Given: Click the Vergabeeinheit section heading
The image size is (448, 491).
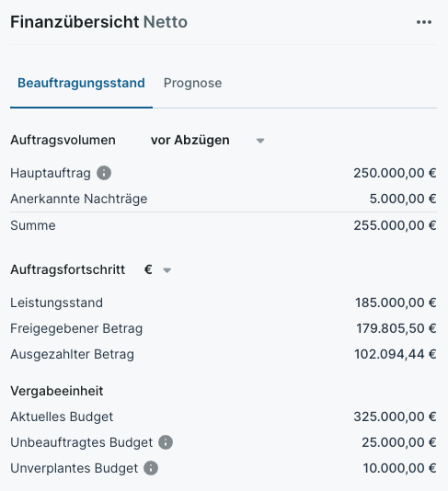Looking at the screenshot, I should click(57, 391).
